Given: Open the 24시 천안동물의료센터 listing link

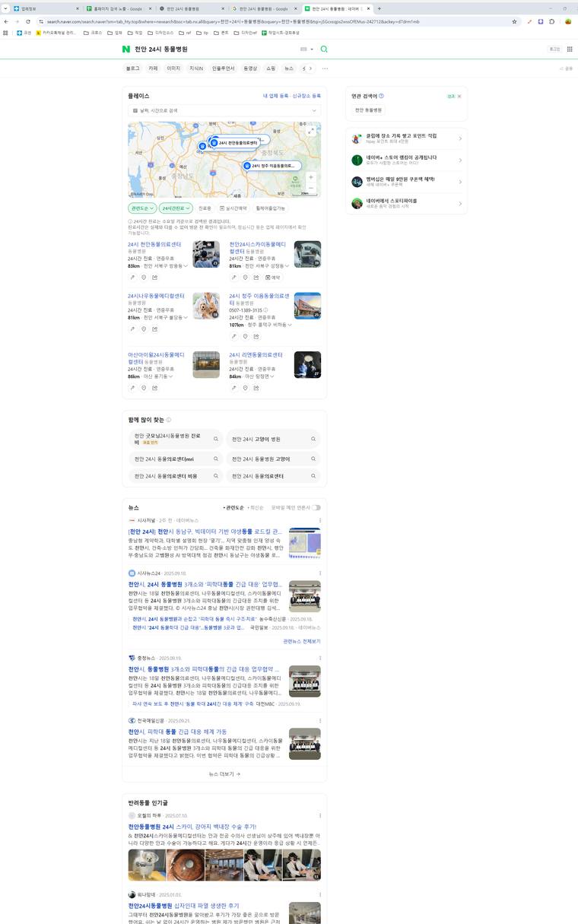Looking at the screenshot, I should click(154, 244).
